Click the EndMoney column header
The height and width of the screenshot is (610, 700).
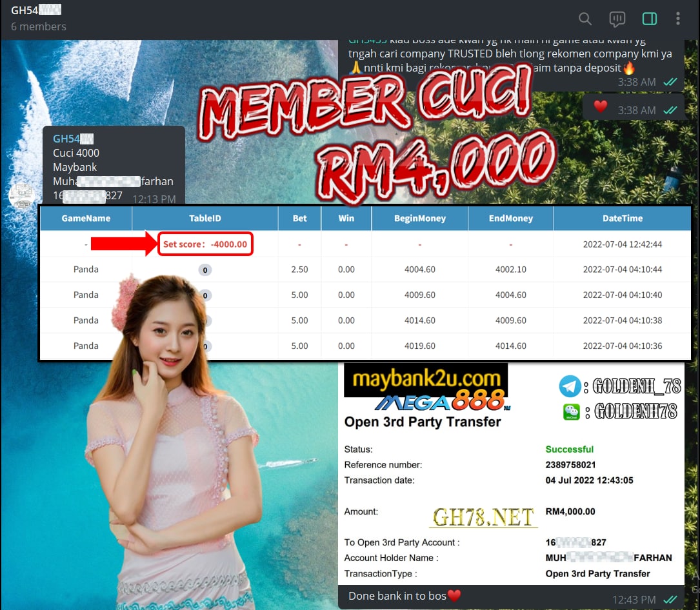pos(511,218)
